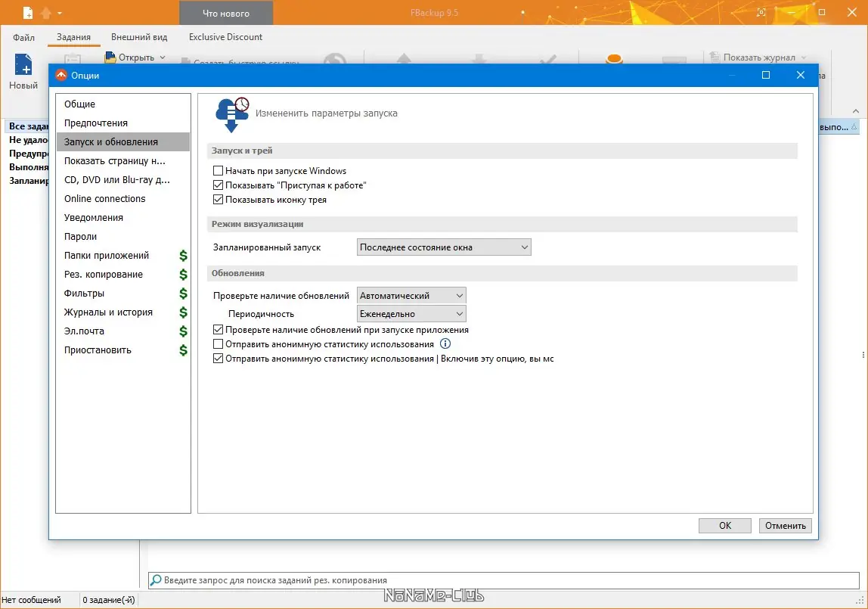Click the Options dialog title bar logo
Viewport: 868px width, 609px height.
click(x=61, y=76)
